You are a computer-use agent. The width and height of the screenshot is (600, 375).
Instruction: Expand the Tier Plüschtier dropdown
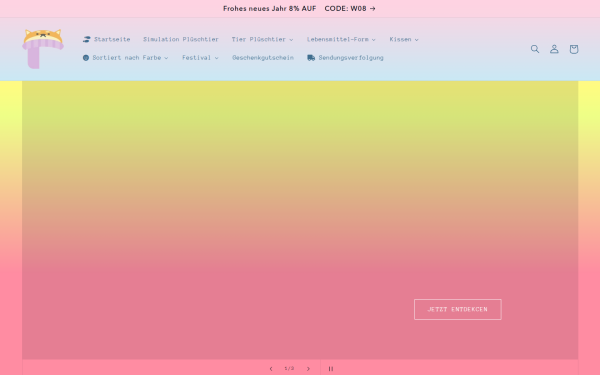(x=262, y=39)
